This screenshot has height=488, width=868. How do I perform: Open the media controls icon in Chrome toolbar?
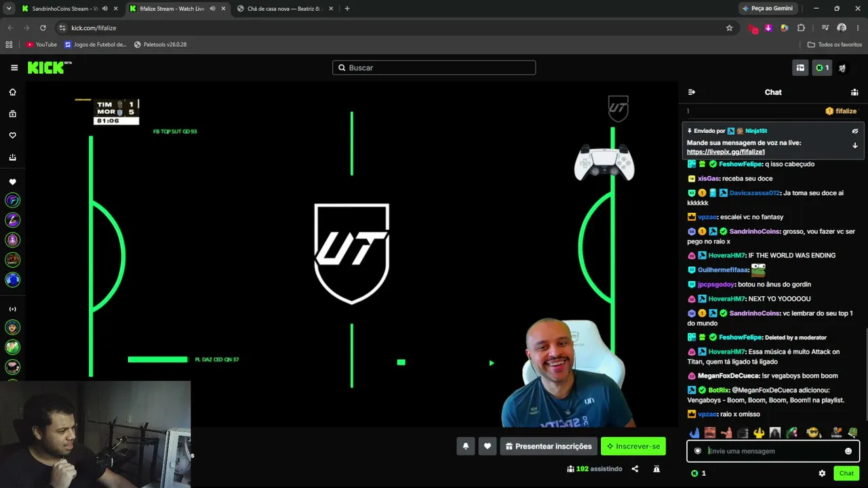pos(825,28)
